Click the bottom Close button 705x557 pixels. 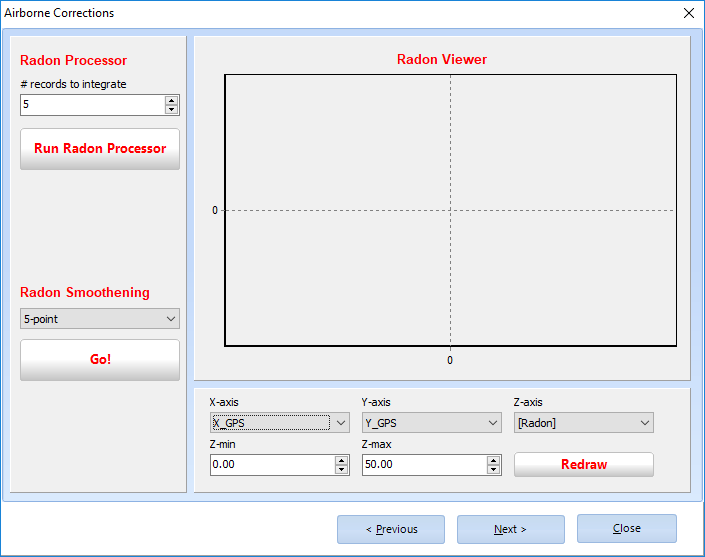click(x=626, y=528)
